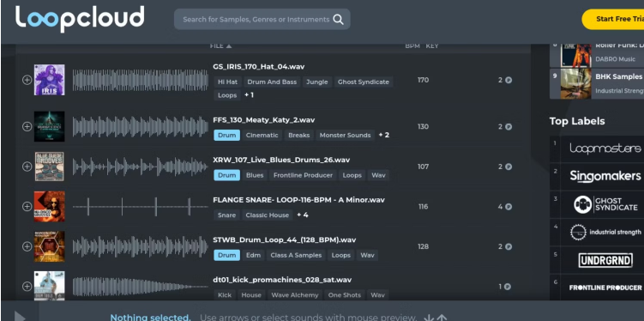This screenshot has height=321, width=644.
Task: Add FFS_130_Meaty_Katy_2.wav with its plus icon
Action: tap(27, 126)
